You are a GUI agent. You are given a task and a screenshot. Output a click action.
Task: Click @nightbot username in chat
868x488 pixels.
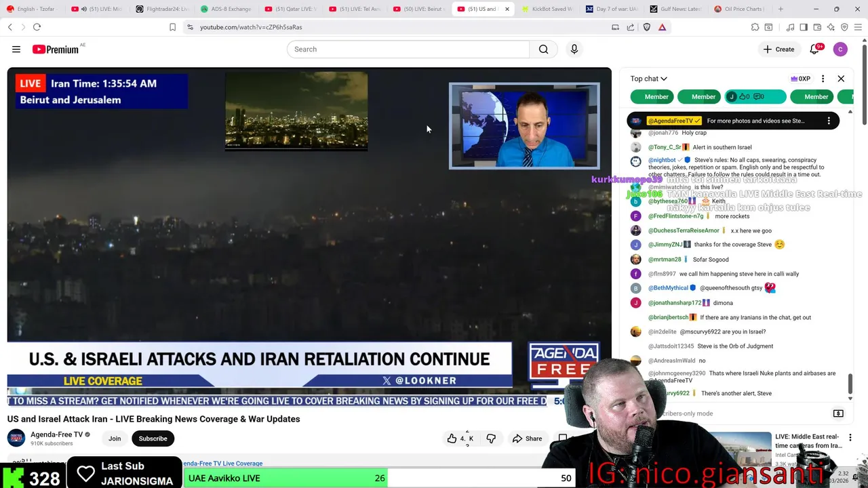[x=662, y=161]
